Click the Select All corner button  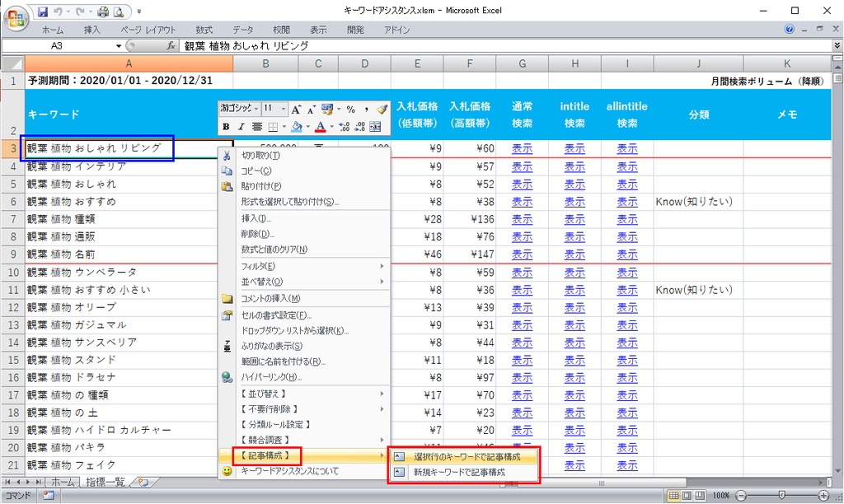click(x=13, y=64)
